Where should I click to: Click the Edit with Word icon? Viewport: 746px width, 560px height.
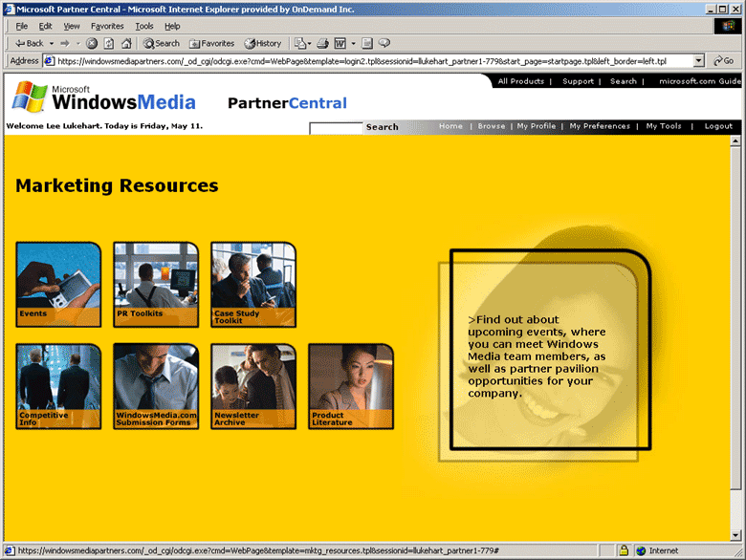coord(340,43)
